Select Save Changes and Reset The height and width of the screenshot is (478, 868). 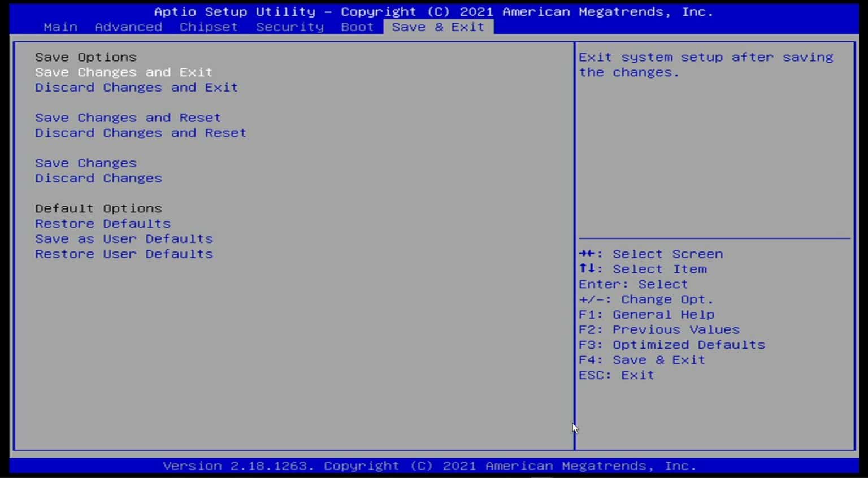128,118
